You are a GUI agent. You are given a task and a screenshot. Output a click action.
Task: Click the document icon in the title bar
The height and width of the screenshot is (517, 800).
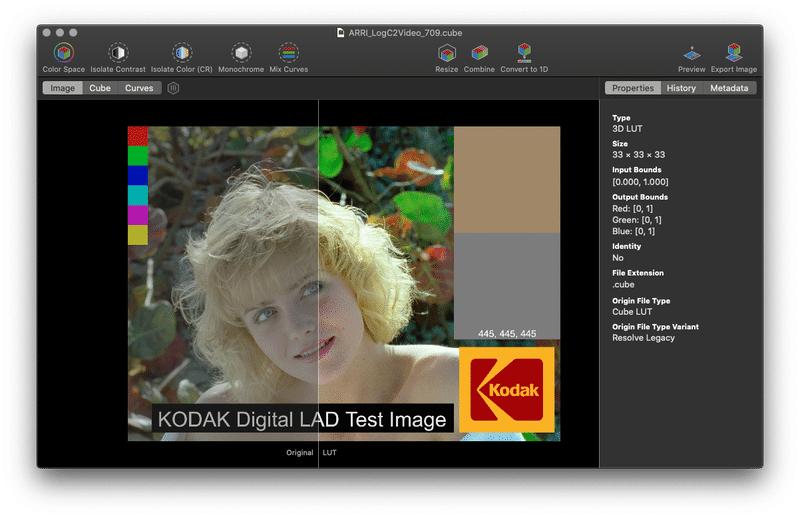tap(340, 33)
